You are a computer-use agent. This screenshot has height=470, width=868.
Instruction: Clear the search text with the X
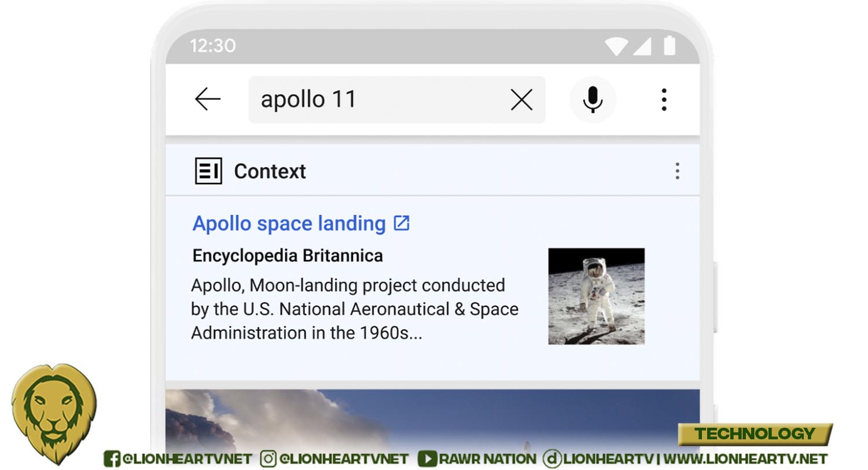point(521,100)
